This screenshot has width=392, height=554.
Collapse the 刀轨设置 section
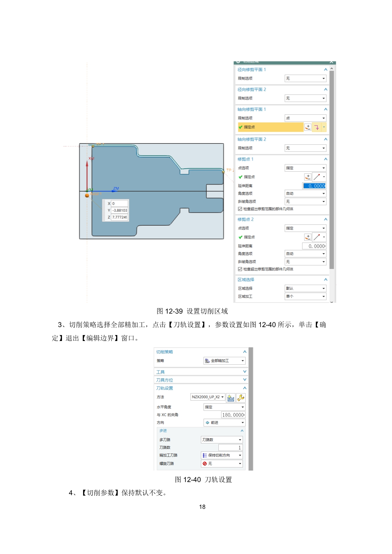tap(245, 388)
